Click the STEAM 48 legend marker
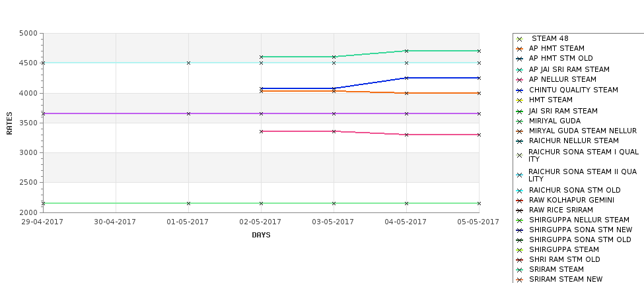This screenshot has height=283, width=644. coord(520,40)
